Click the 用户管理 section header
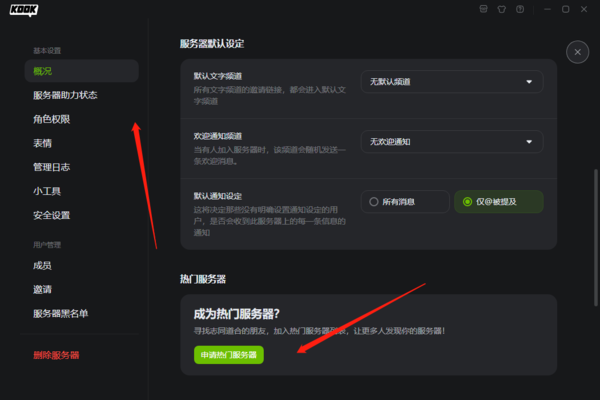Viewport: 600px width, 400px height. click(47, 245)
